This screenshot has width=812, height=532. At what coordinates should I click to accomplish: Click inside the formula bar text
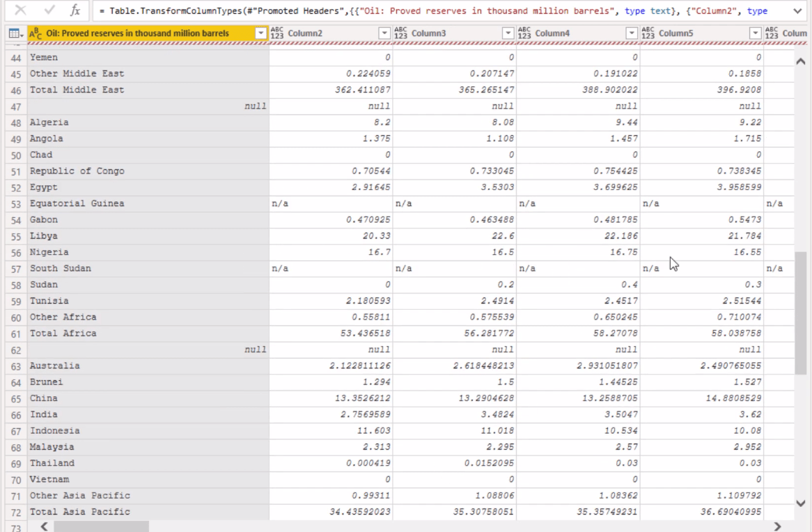pos(433,11)
